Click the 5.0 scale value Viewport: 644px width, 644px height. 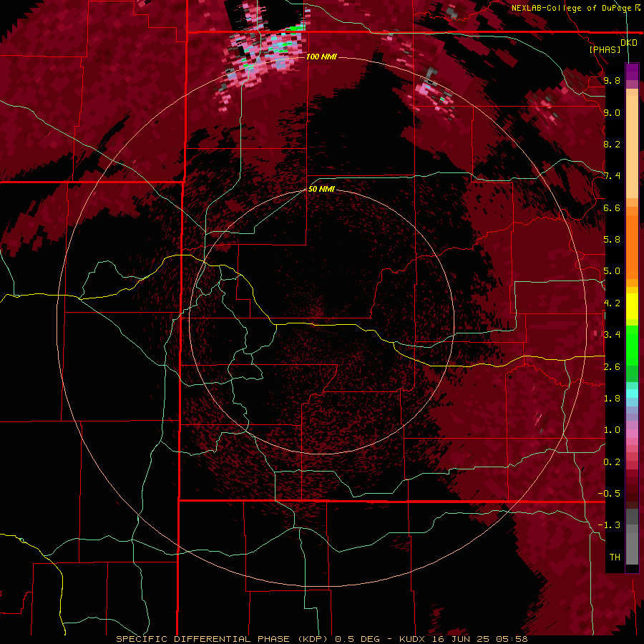pyautogui.click(x=612, y=271)
